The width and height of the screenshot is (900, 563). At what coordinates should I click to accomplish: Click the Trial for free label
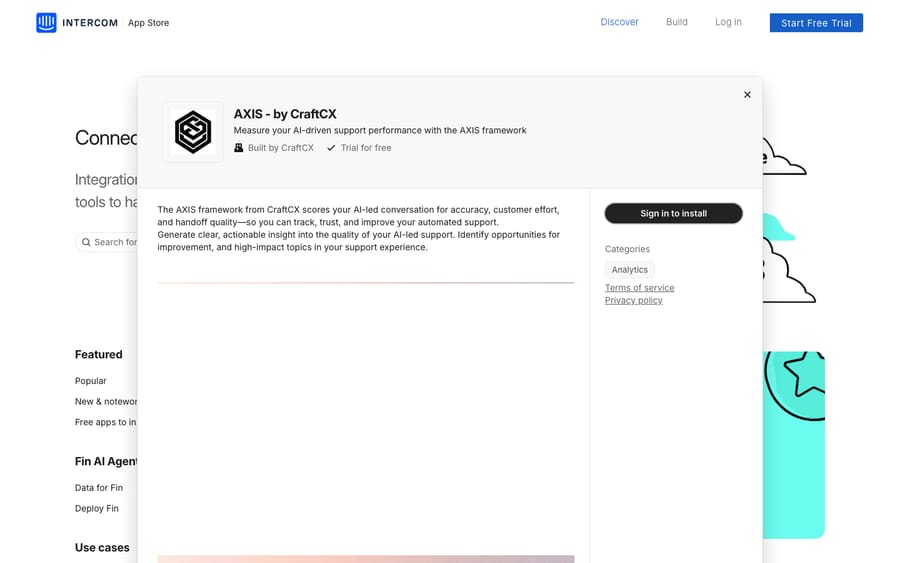366,148
